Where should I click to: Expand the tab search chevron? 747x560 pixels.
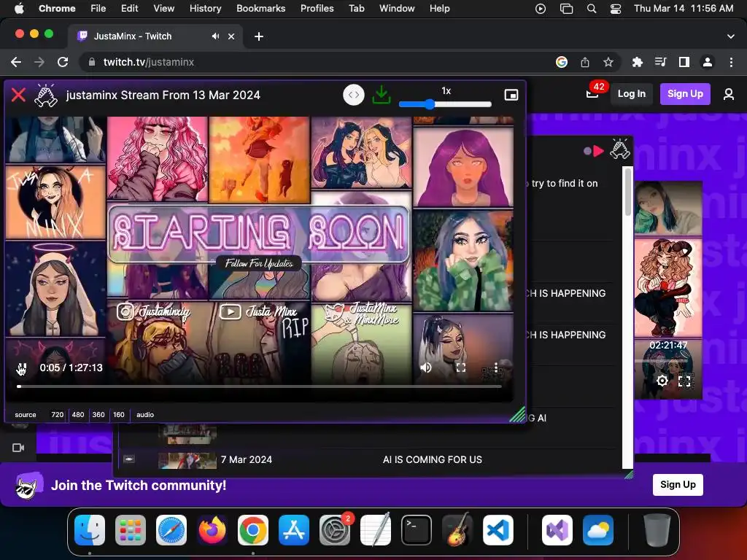[x=730, y=36]
